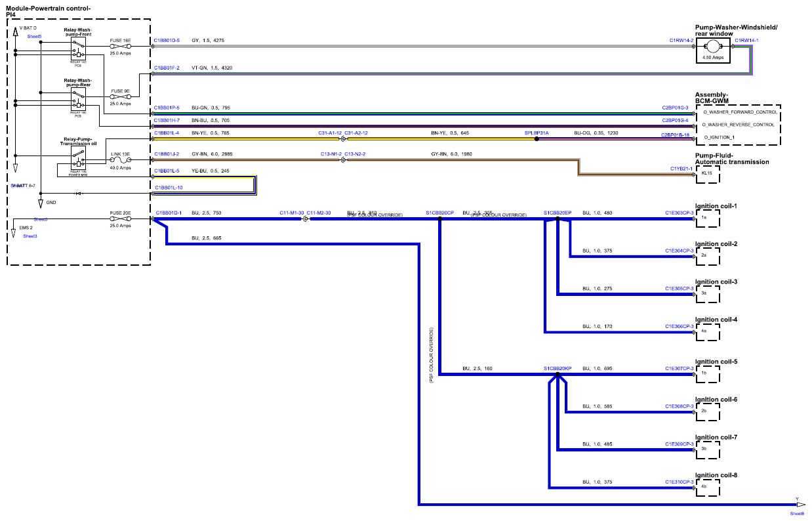Image resolution: width=812 pixels, height=521 pixels.
Task: Open connector label C1YB21-1
Action: tap(681, 169)
